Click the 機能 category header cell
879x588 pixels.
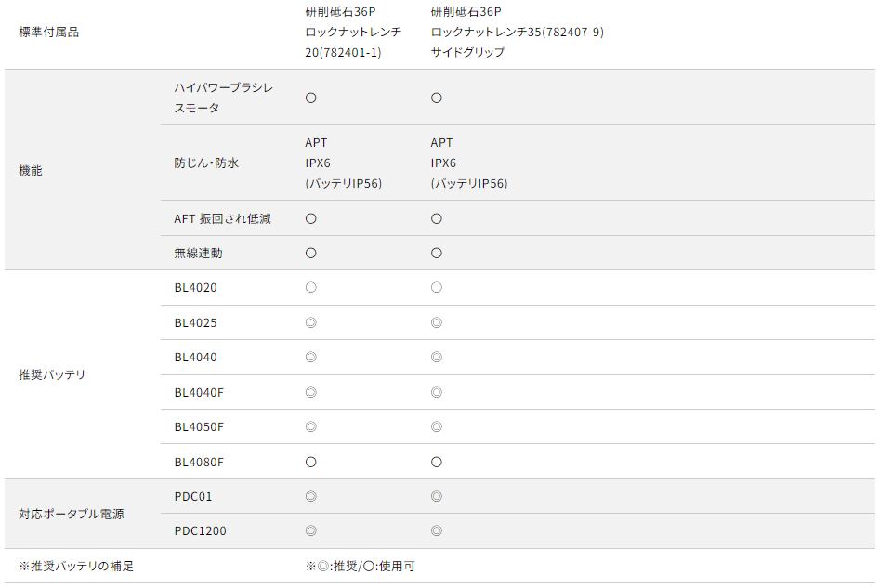pos(31,170)
